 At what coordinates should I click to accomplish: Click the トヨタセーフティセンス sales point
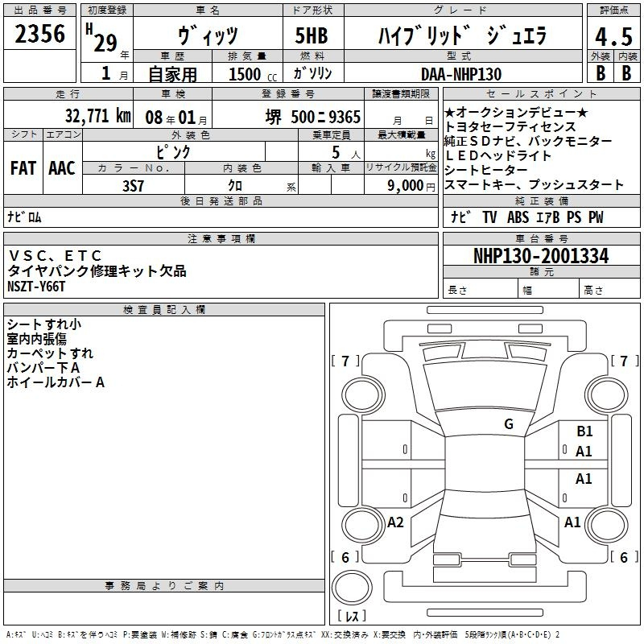(510, 126)
